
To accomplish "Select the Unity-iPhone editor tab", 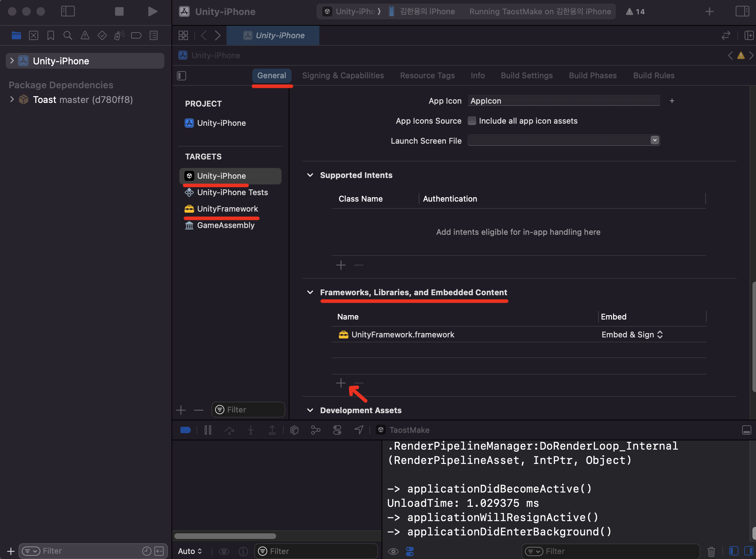I will 273,35.
